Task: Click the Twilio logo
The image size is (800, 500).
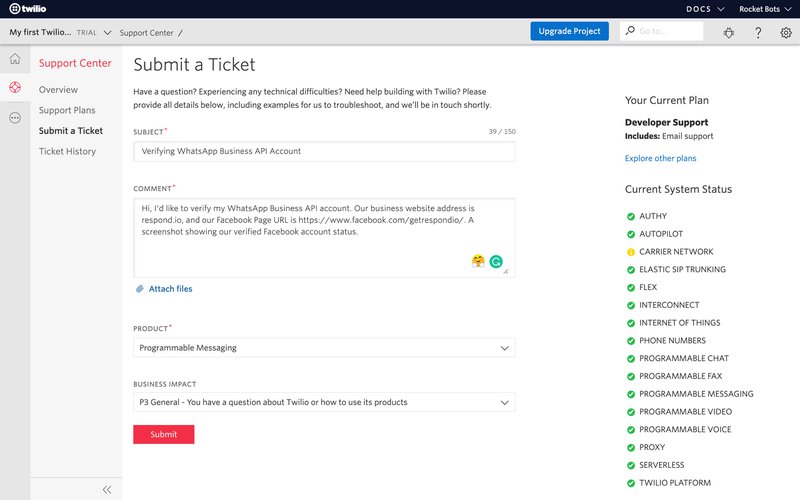Action: tap(28, 9)
